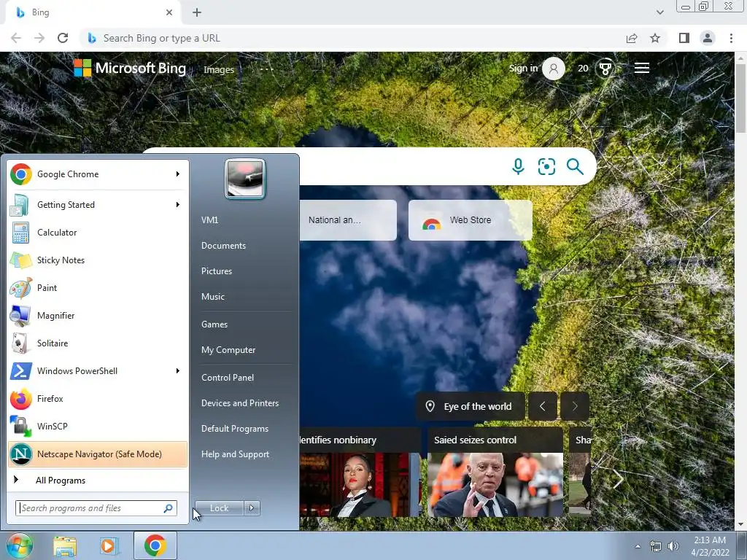Launch Firefox from the Start menu
The image size is (747, 560).
pyautogui.click(x=98, y=399)
